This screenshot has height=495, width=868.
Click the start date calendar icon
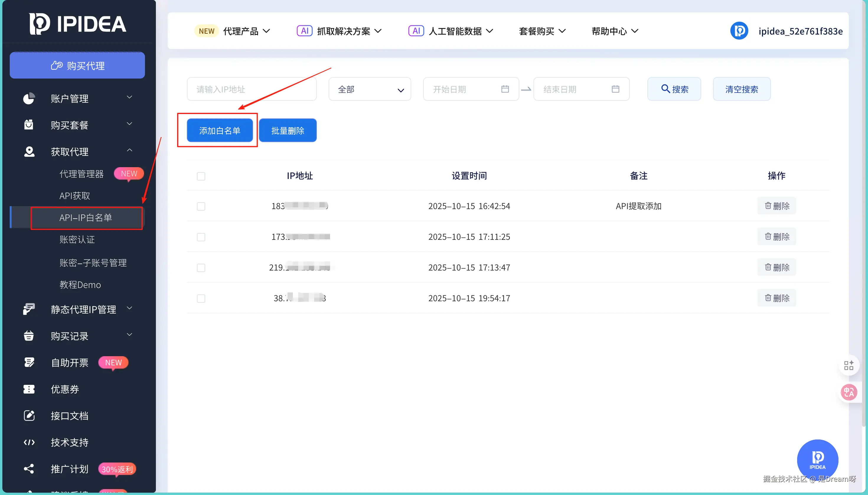[505, 89]
